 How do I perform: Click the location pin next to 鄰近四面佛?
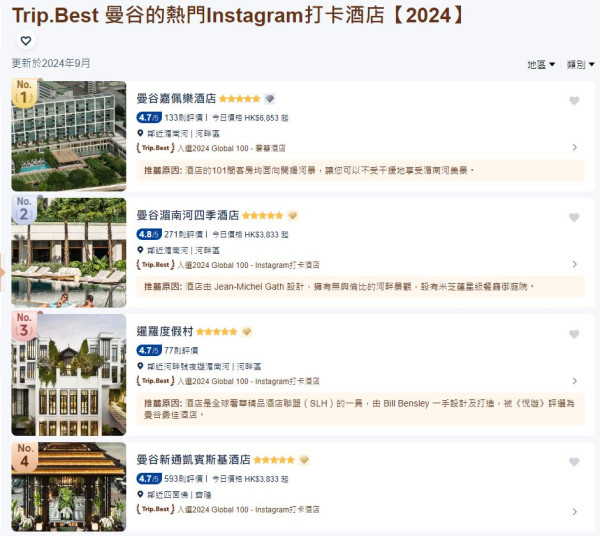pyautogui.click(x=140, y=494)
